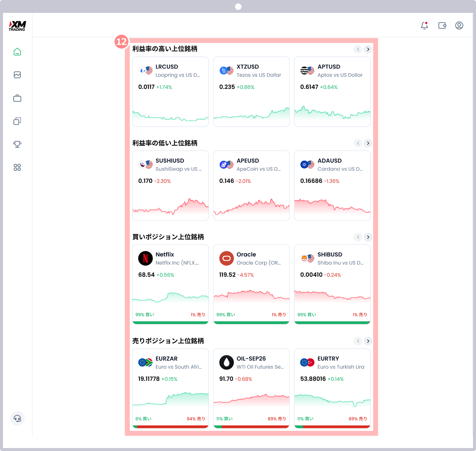Image resolution: width=476 pixels, height=451 pixels.
Task: Click the 売りポジション上位銘柄 heading
Action: (x=168, y=341)
